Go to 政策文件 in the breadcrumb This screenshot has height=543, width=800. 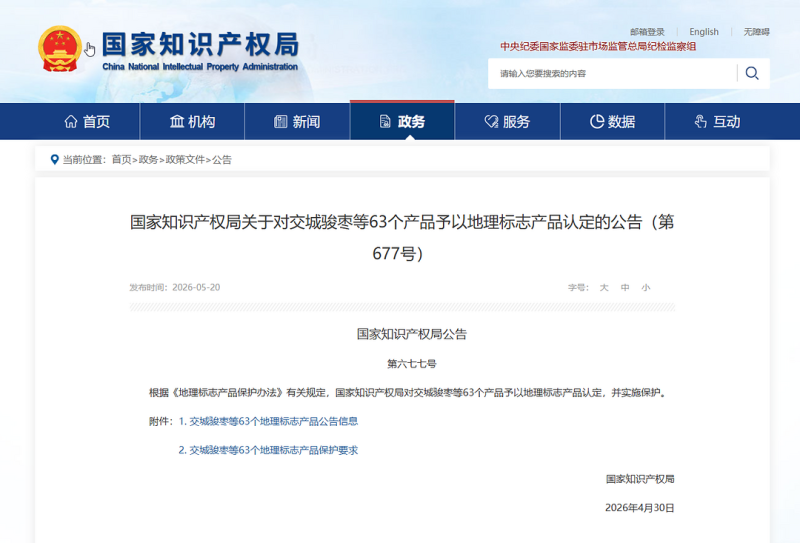point(185,160)
